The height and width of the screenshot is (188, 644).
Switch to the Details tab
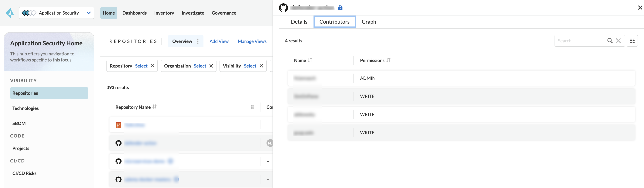(299, 22)
